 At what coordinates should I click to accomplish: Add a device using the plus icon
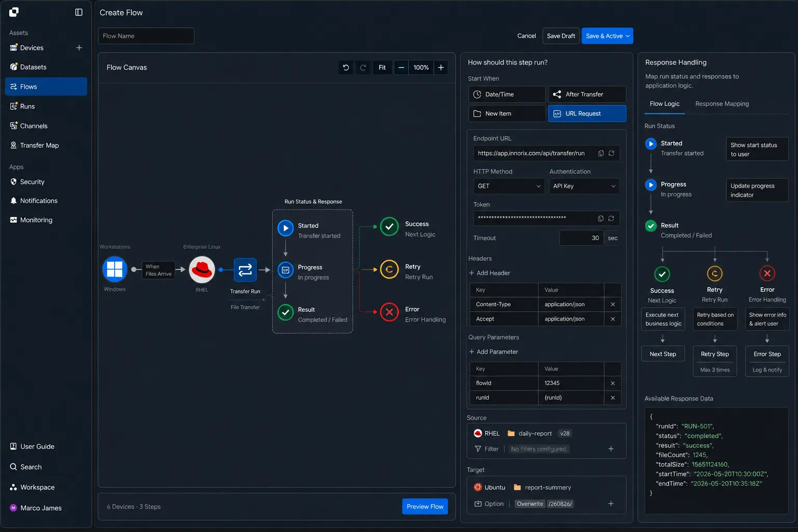point(79,48)
